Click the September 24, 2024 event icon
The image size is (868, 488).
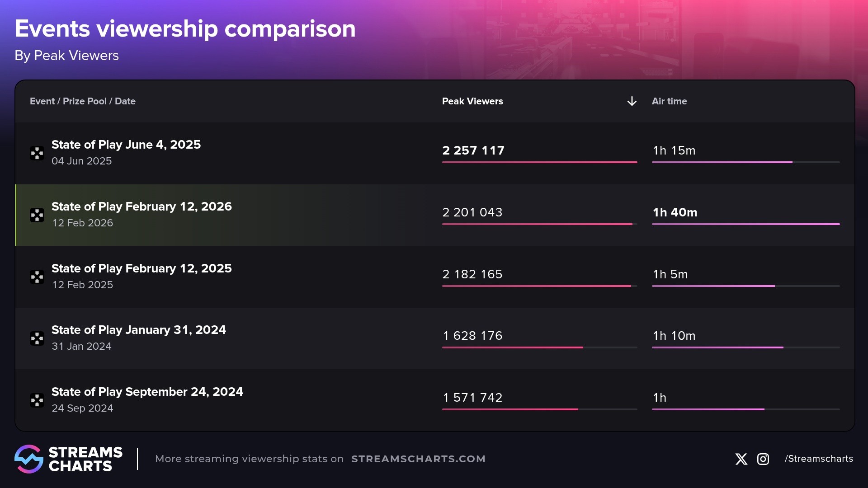coord(37,400)
